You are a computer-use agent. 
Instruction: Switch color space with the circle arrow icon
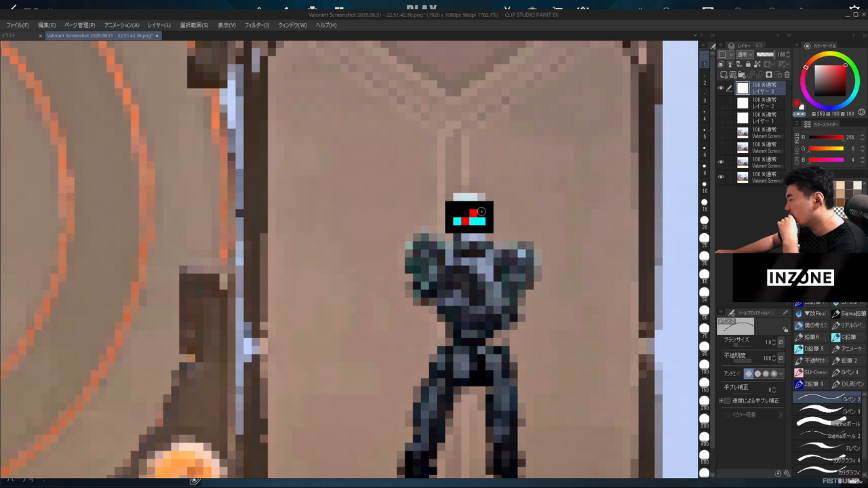click(862, 113)
